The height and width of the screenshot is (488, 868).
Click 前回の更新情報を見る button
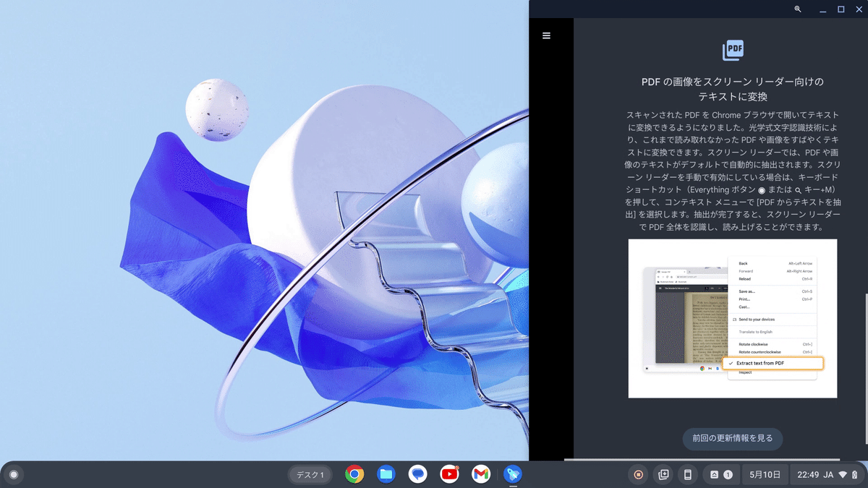pyautogui.click(x=733, y=438)
